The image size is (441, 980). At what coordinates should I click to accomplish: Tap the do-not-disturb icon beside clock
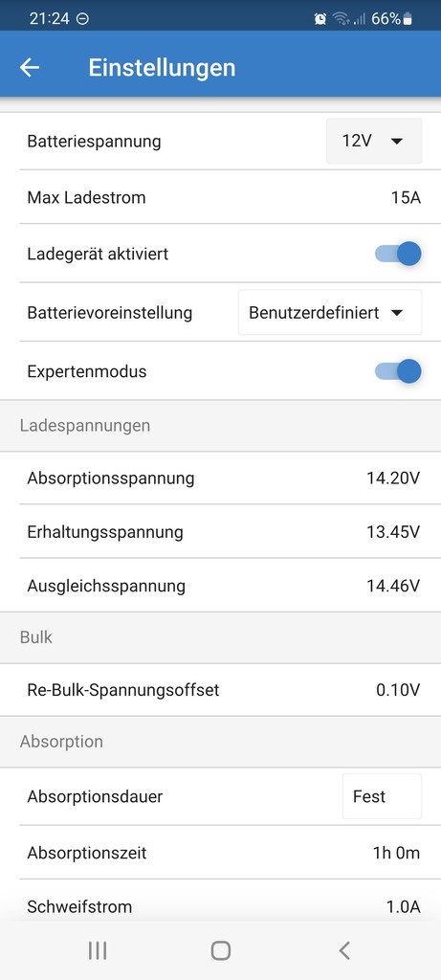click(82, 19)
